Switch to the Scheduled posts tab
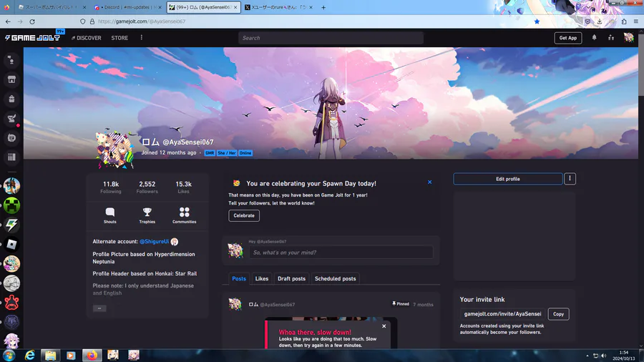This screenshot has width=644, height=362. coord(335,278)
